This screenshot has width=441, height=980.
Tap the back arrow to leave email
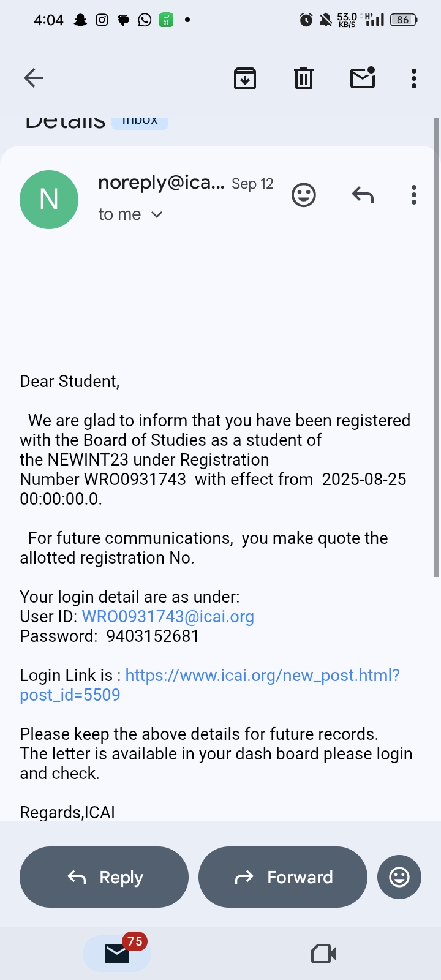pyautogui.click(x=34, y=78)
